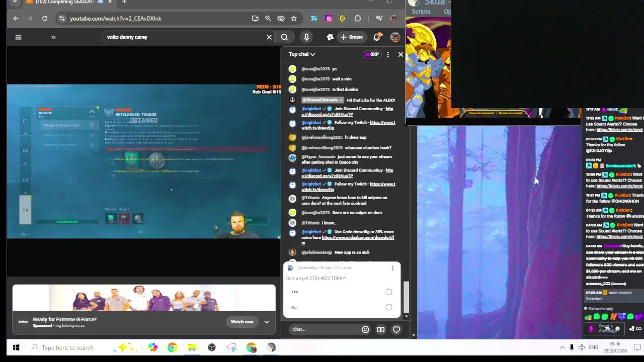The image size is (644, 362).
Task: Open File Explorer from taskbar
Action: [192, 347]
